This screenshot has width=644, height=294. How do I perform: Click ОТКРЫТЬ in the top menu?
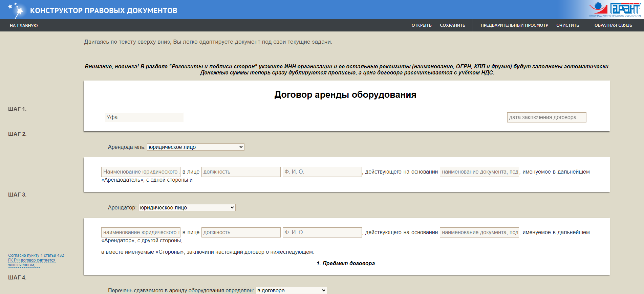tap(422, 25)
